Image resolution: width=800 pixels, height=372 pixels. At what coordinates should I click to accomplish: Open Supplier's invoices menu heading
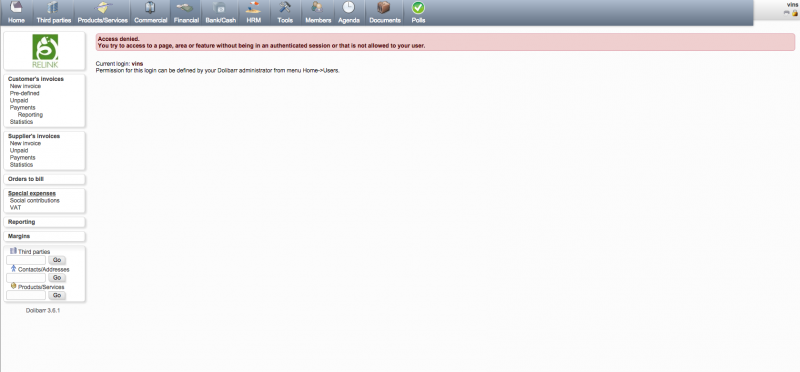[34, 136]
